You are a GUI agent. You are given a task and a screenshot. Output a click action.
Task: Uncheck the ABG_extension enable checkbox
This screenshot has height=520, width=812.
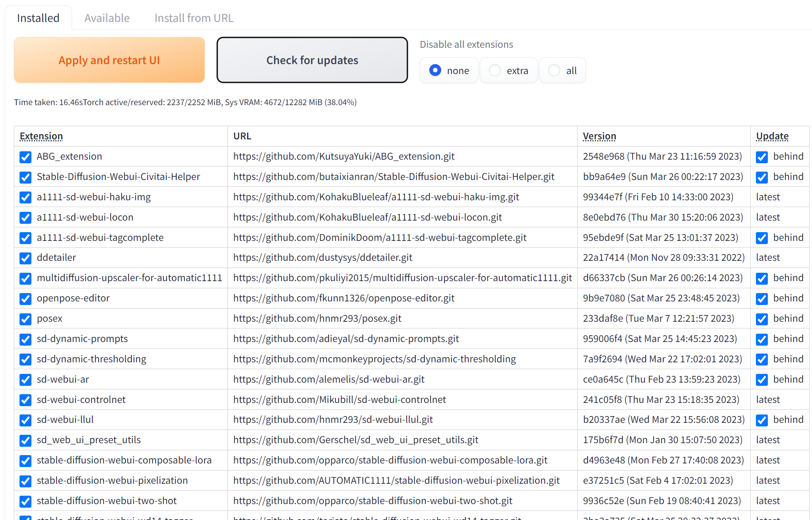click(25, 157)
